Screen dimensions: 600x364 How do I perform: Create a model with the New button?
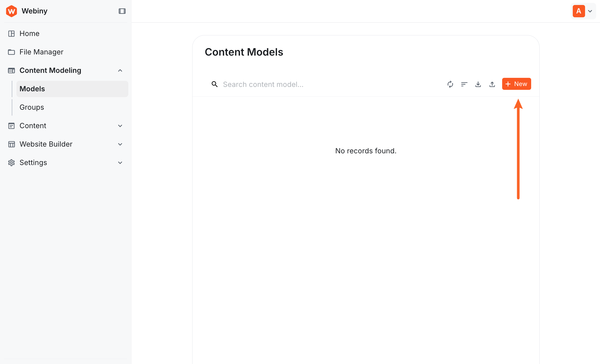516,84
